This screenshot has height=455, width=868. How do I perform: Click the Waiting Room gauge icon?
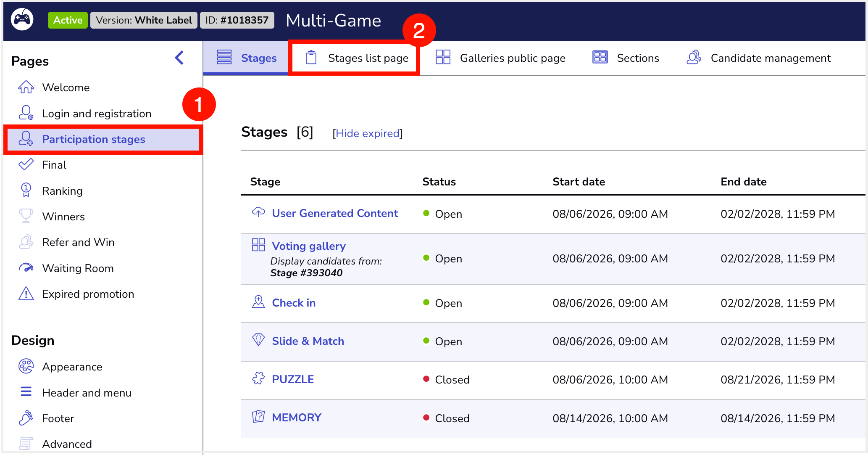coord(26,268)
